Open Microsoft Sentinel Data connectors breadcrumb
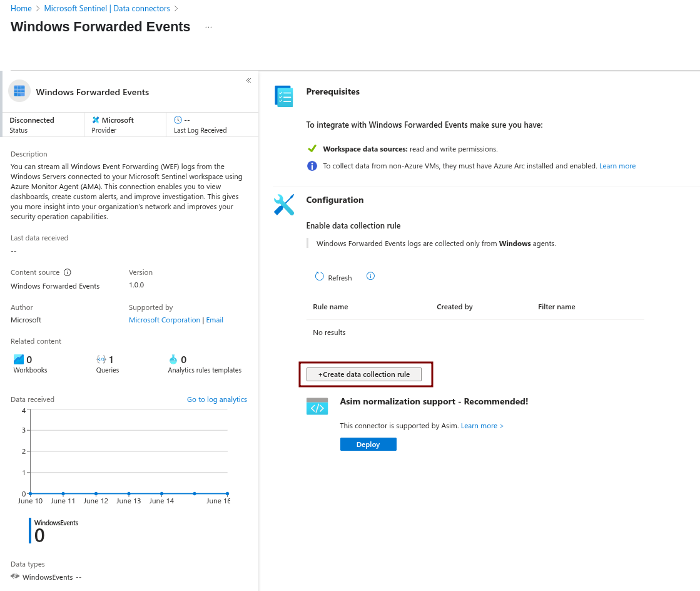This screenshot has width=700, height=591. (x=107, y=9)
